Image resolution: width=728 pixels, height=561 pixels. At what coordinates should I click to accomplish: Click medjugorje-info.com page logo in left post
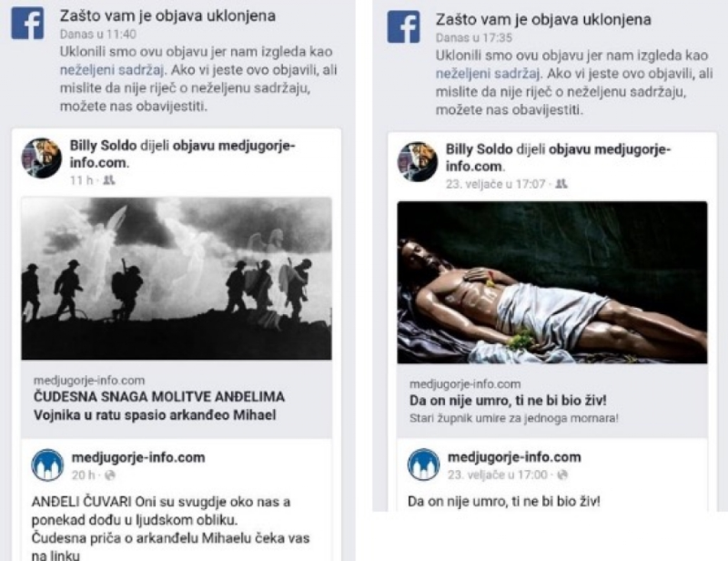[47, 465]
